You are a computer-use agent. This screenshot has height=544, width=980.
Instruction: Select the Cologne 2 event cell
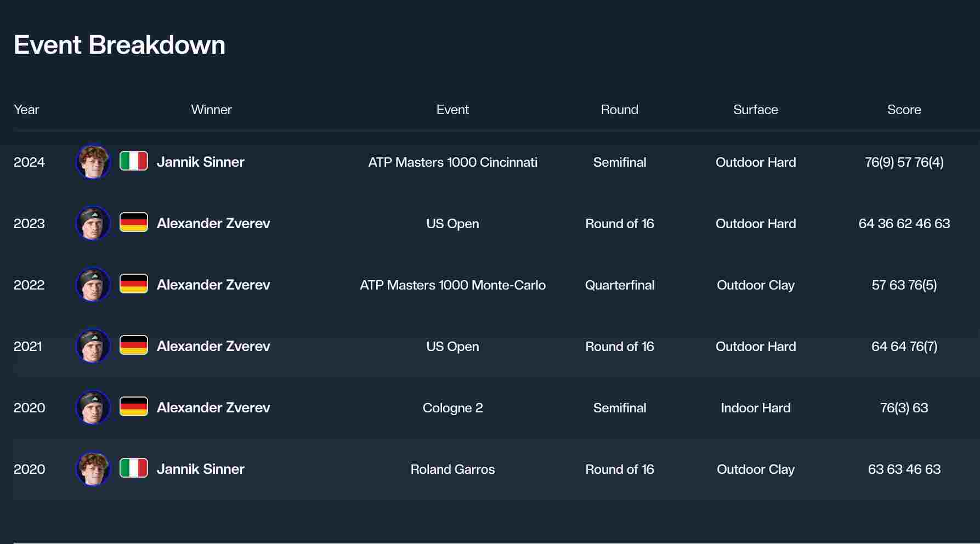point(452,408)
